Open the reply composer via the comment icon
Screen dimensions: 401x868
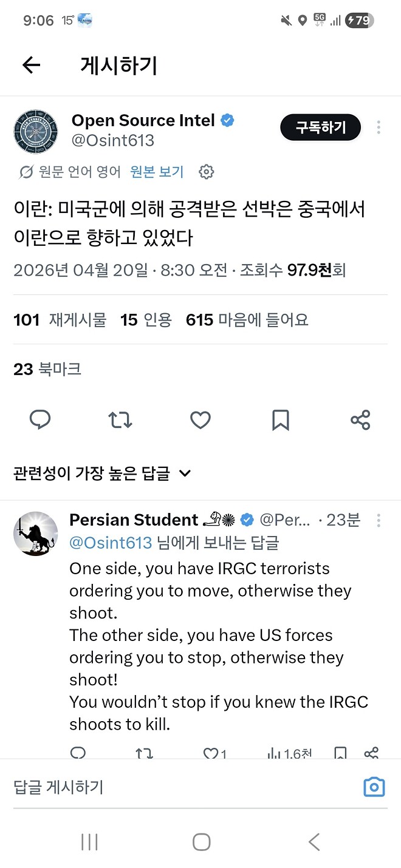[40, 419]
